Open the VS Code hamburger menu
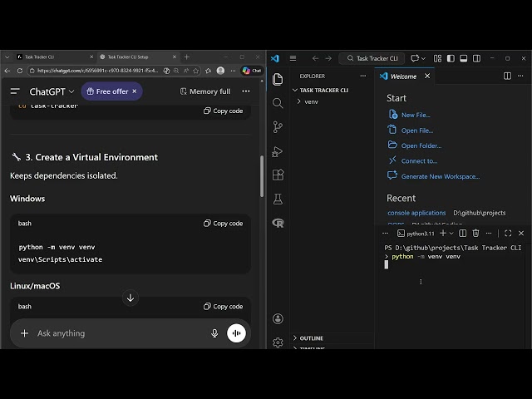Screen dimensions: 532x399 pyautogui.click(x=293, y=58)
